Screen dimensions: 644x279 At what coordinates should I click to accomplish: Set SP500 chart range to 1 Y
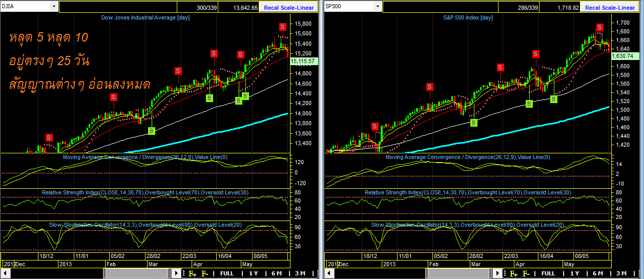[575, 273]
